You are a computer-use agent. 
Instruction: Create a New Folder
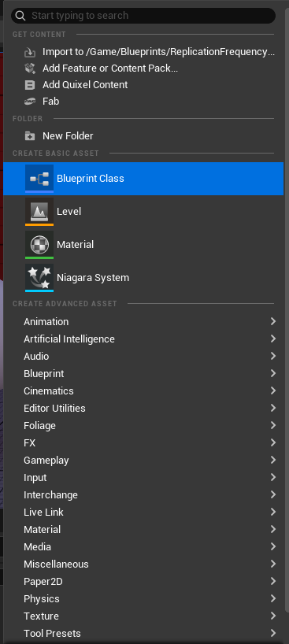tap(143, 136)
